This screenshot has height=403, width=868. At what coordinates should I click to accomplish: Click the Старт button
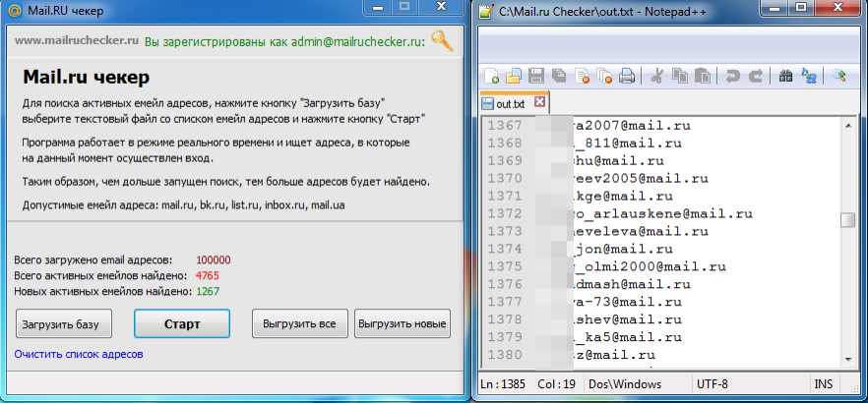coord(181,323)
